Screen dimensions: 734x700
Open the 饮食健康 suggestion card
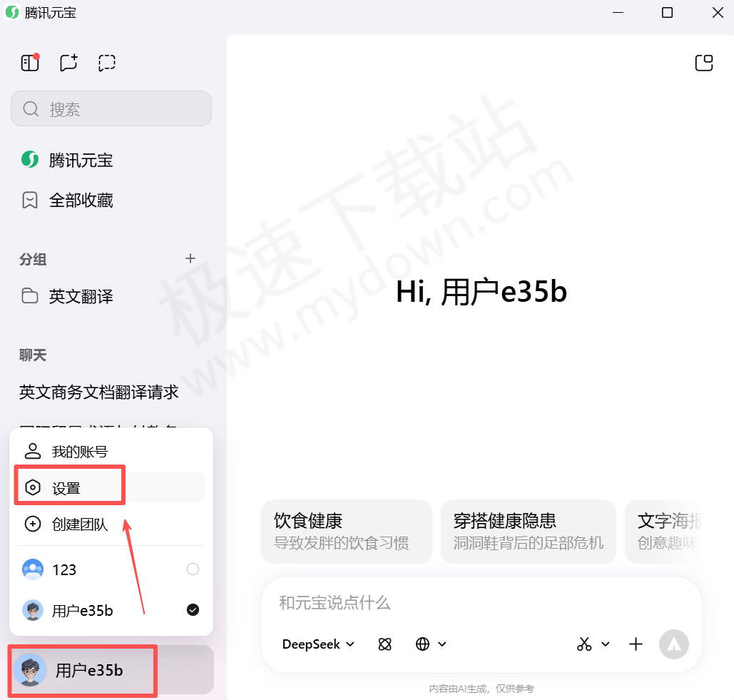click(x=346, y=531)
